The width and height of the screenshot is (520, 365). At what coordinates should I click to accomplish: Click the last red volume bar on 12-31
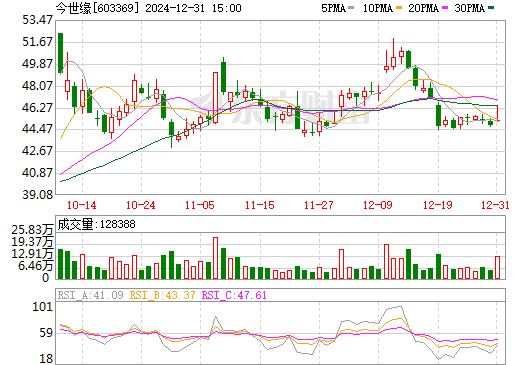tap(498, 267)
